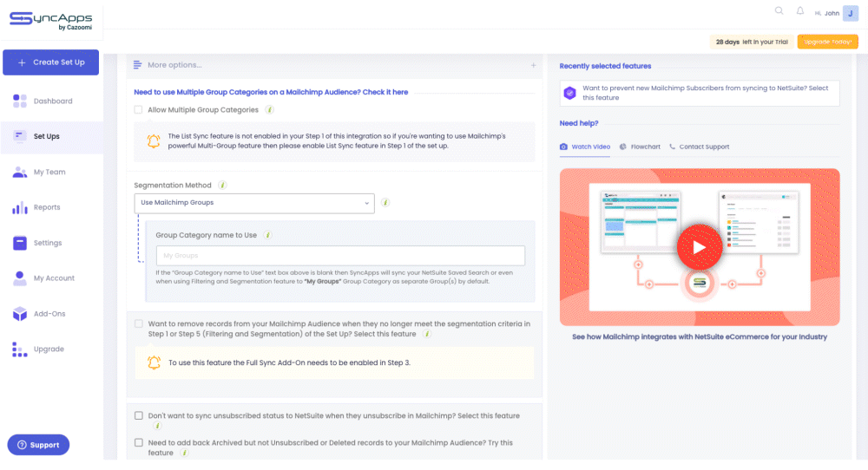
Task: Click info icon next to Segmentation Method label
Action: [x=222, y=186]
